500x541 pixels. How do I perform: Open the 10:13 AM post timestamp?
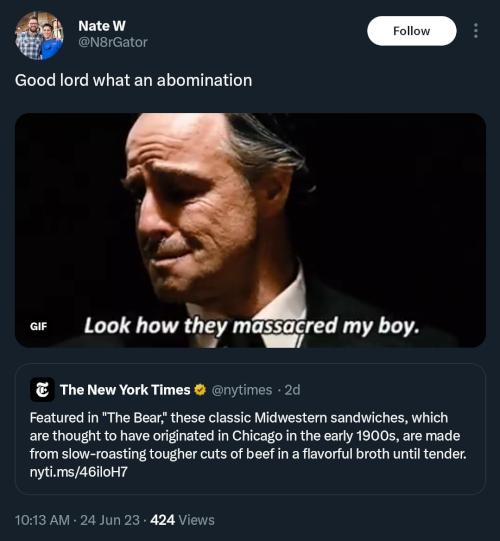point(42,520)
